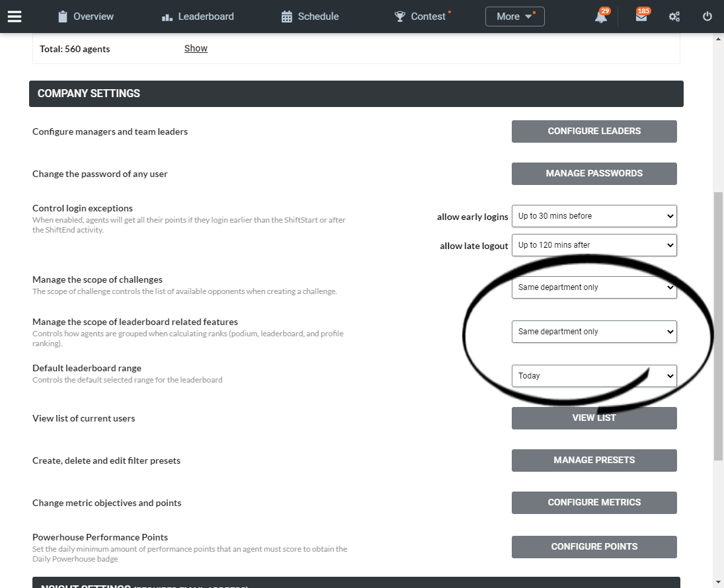Expand the allow early logins dropdown
The image size is (724, 588).
coord(594,216)
